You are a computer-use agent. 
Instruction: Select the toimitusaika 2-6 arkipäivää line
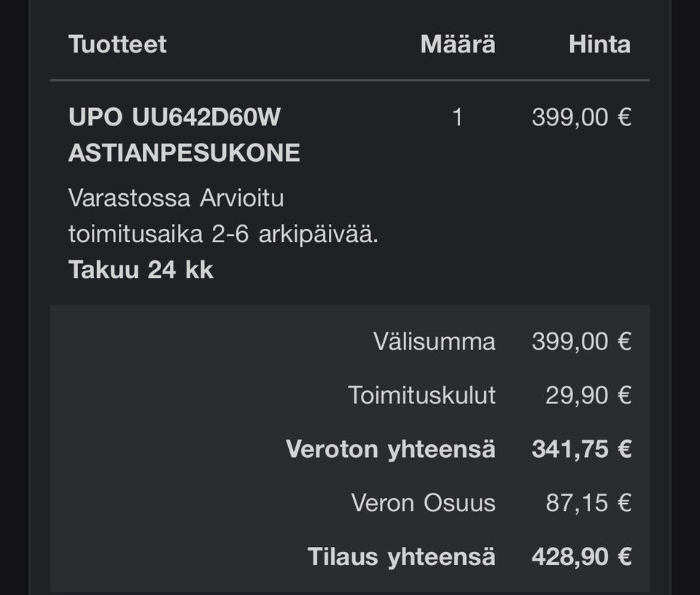pyautogui.click(x=223, y=235)
